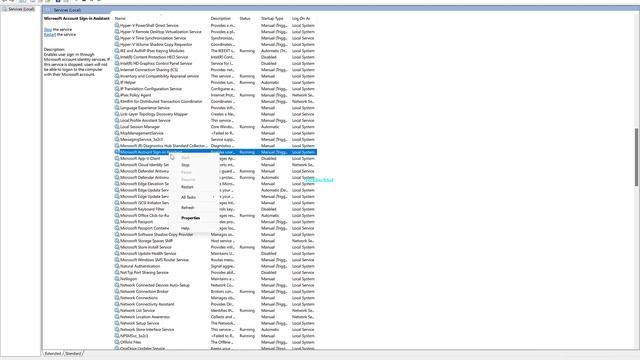640x360 pixels.
Task: Click the Microsoft Update Health Service icon
Action: coord(117,253)
